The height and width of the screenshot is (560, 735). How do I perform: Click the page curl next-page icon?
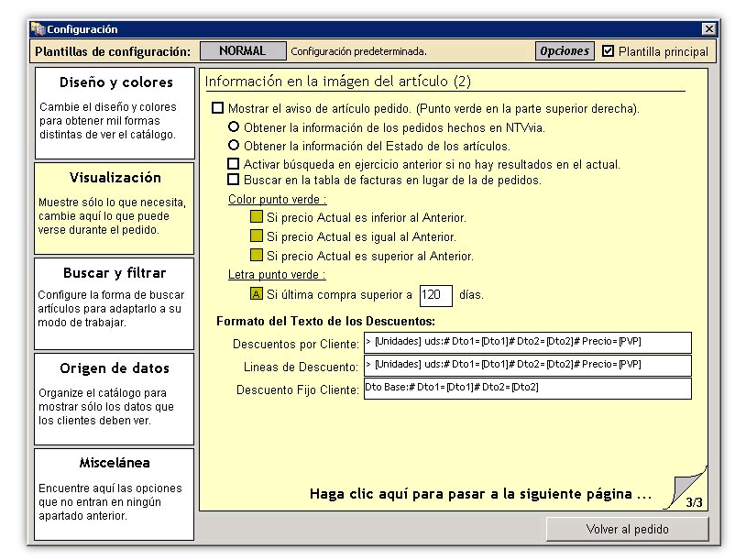pos(686,488)
